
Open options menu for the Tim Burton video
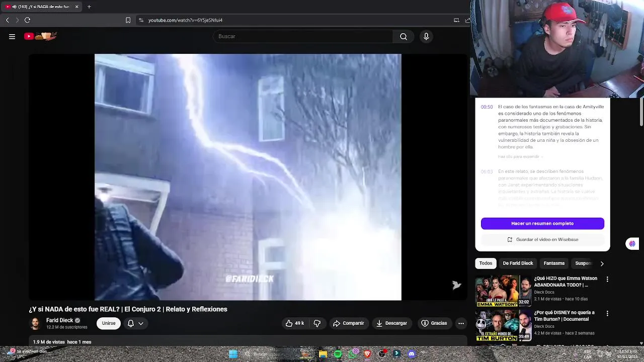tap(607, 313)
